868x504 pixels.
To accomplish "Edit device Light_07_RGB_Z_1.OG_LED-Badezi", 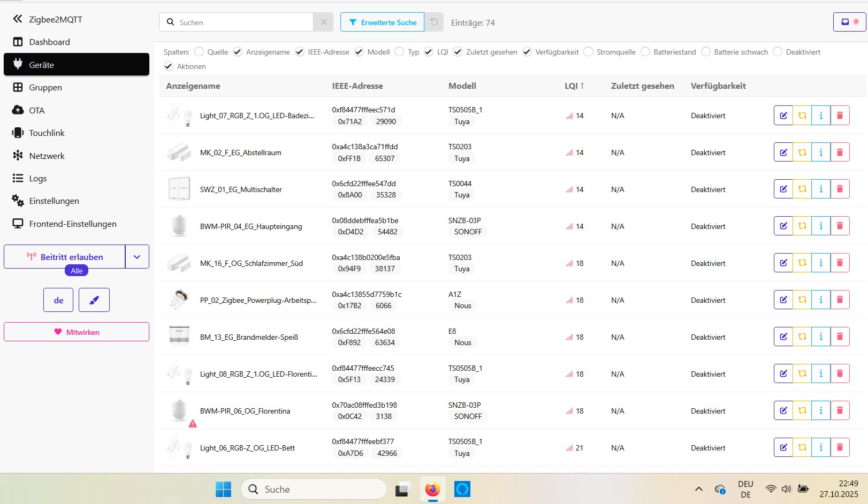I will 783,116.
